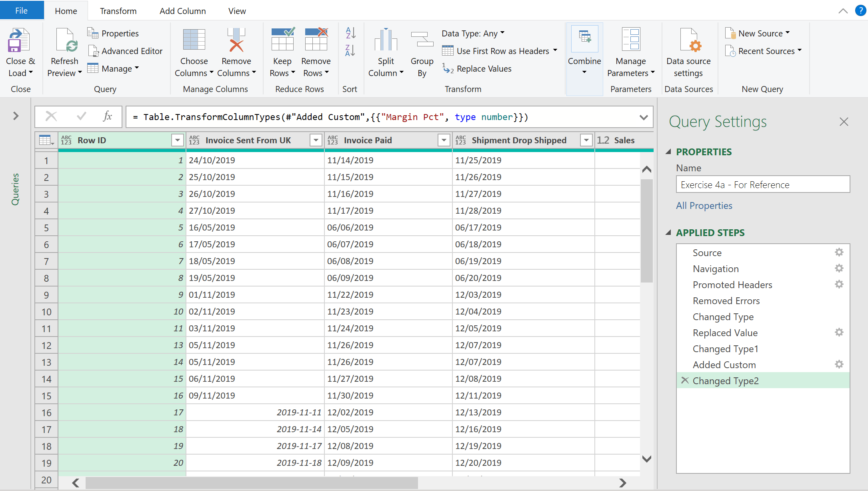
Task: Click the Invoice Sent From UK column header filter
Action: 316,140
